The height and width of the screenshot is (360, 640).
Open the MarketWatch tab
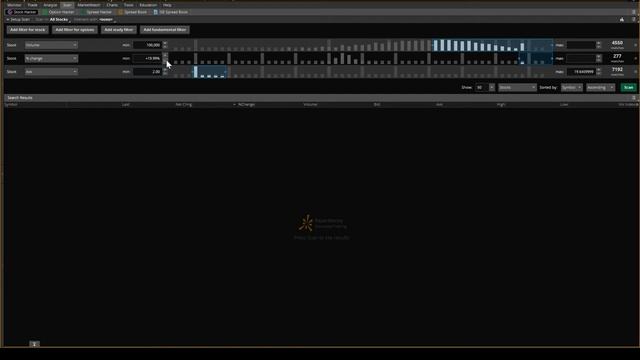coord(89,5)
